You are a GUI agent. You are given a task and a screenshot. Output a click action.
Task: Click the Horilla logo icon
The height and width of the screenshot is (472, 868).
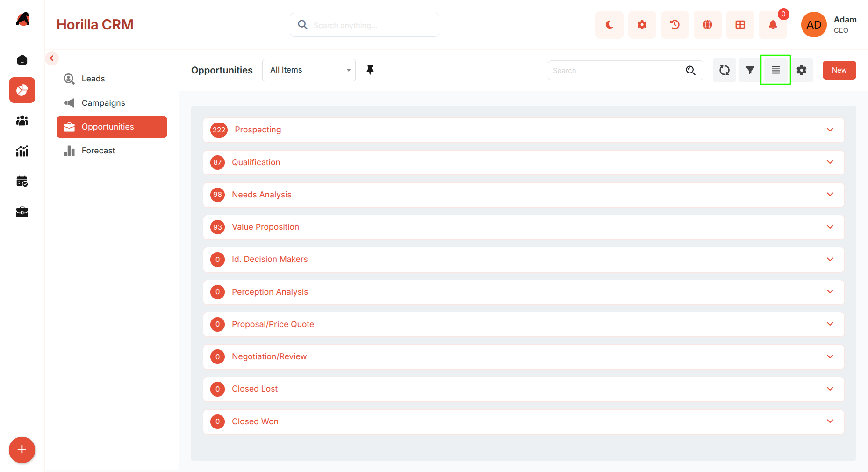(x=22, y=19)
